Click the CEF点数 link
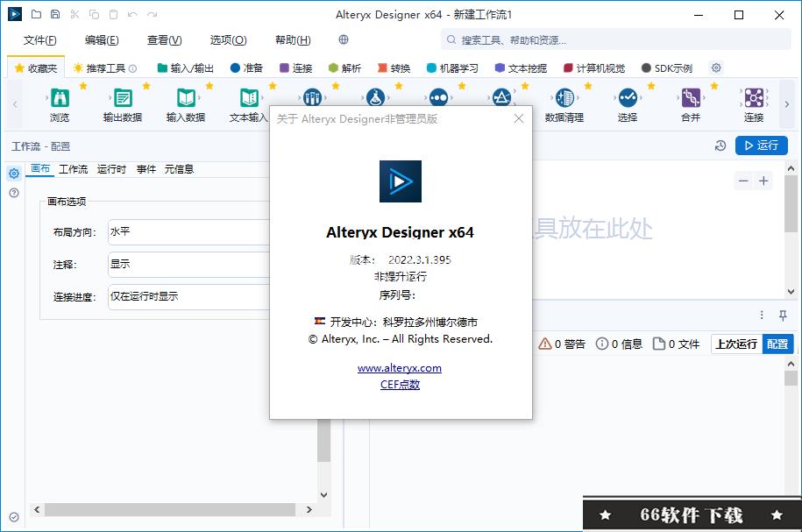 pyautogui.click(x=400, y=384)
